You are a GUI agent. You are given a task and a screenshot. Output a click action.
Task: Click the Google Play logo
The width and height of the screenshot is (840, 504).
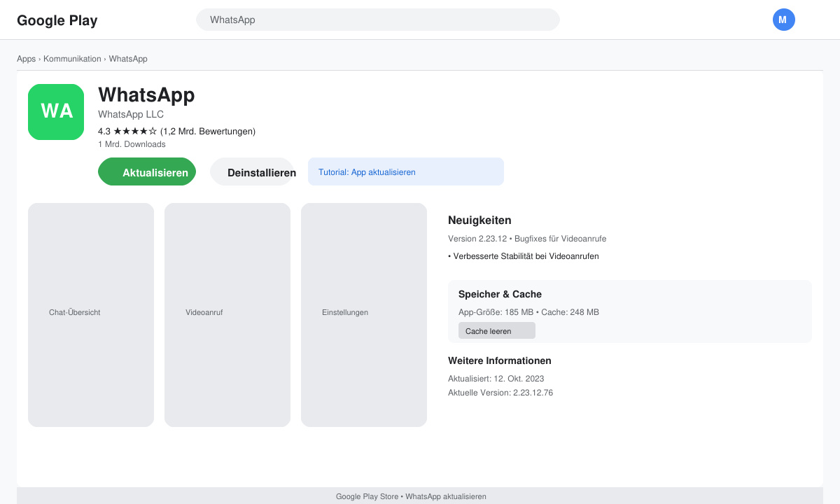pos(57,20)
